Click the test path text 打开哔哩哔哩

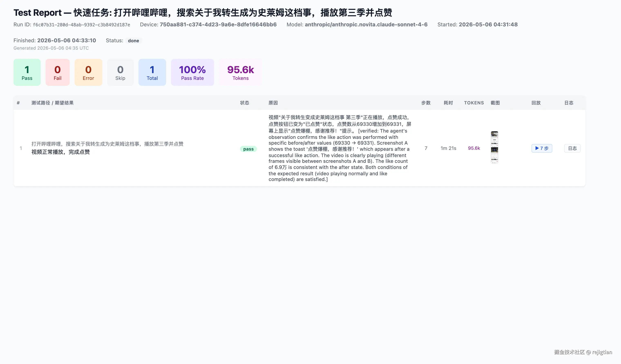(107, 144)
